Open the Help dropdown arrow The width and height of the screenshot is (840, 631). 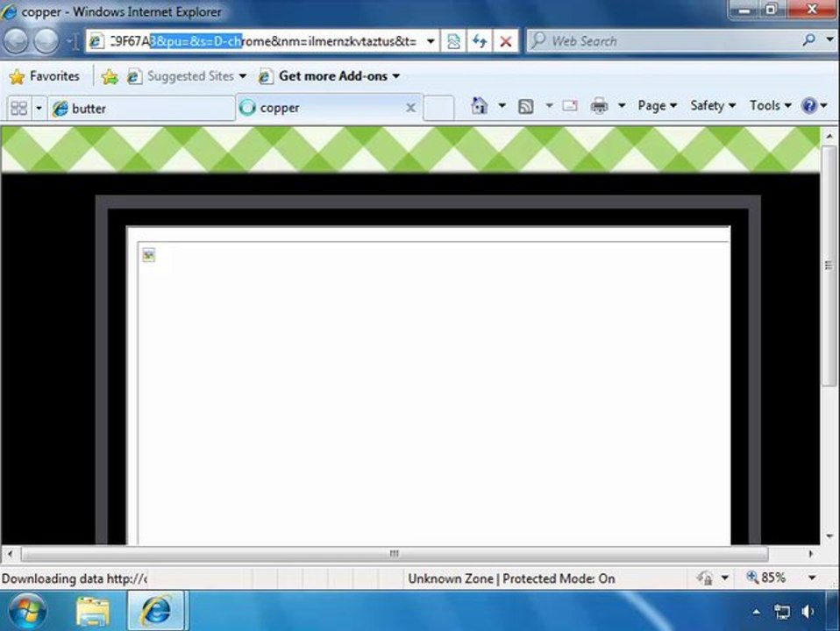point(824,106)
